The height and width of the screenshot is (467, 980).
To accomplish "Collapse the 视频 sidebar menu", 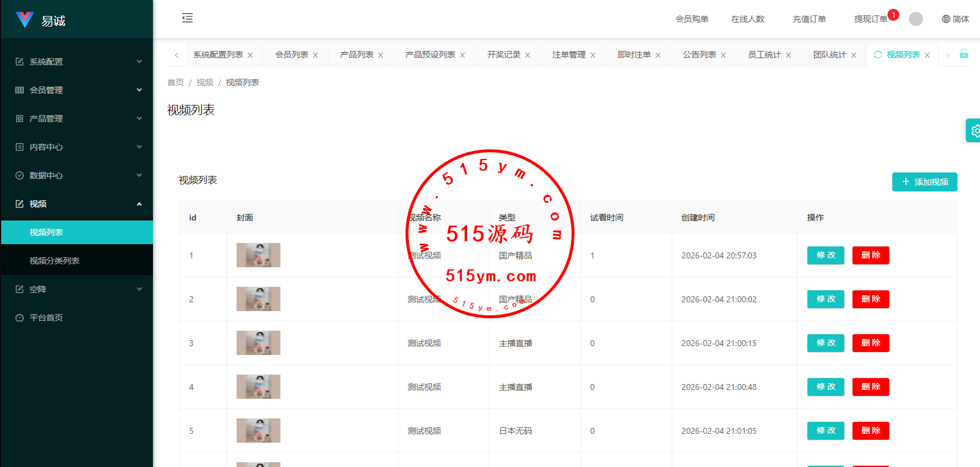I will point(77,204).
